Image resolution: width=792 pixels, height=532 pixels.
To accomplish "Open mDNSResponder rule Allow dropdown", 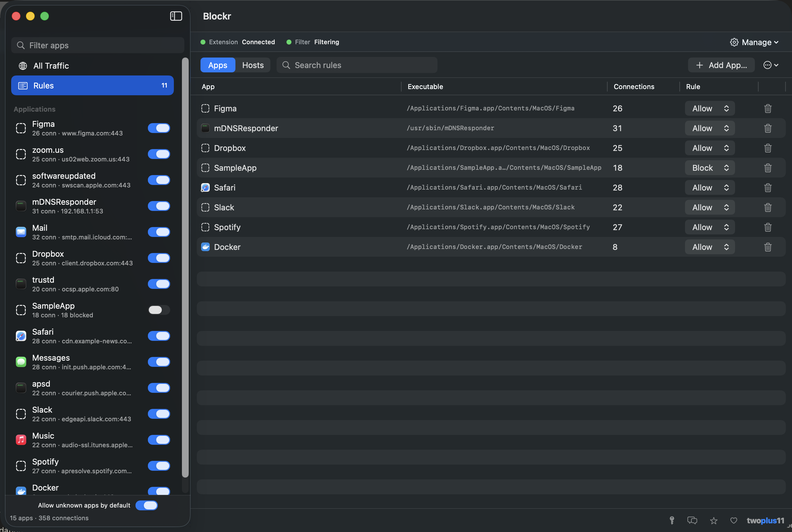I will coord(710,128).
